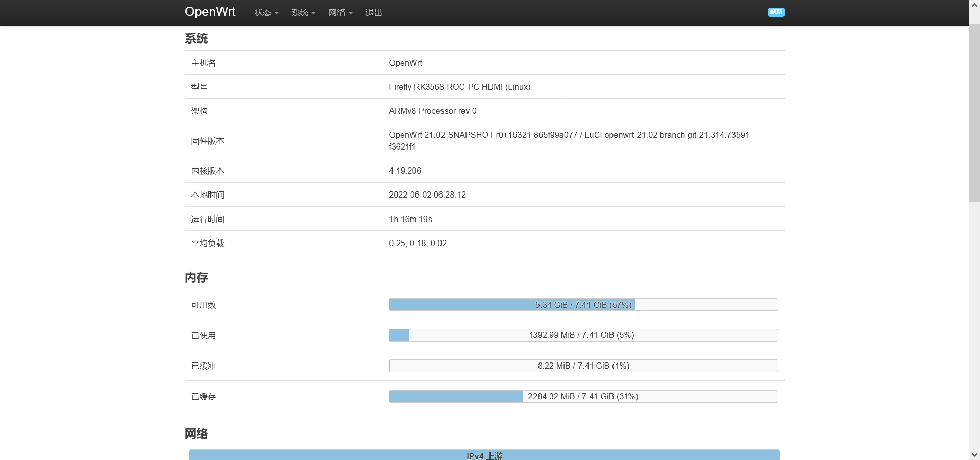Select local time 2022-06-02 06:28:12
Viewport: 980px width, 460px height.
tap(427, 195)
